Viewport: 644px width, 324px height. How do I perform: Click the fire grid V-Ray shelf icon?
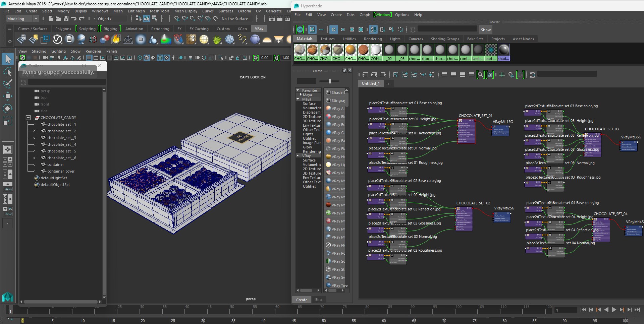[116, 39]
